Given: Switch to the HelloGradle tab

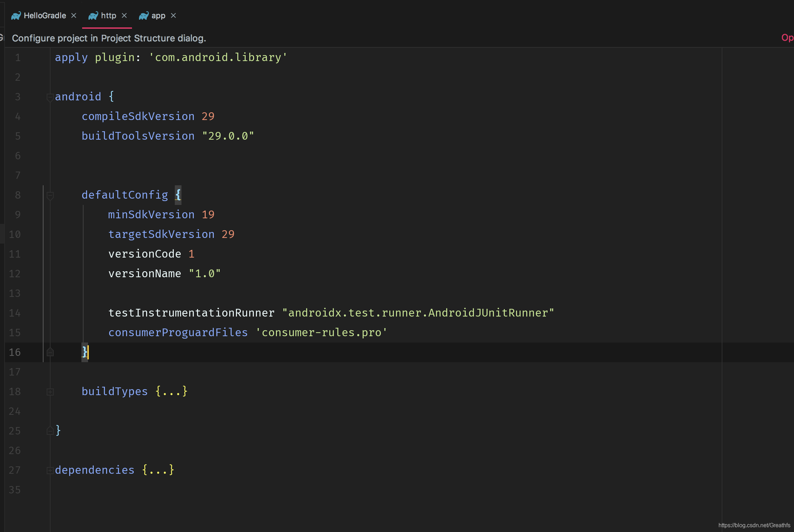Looking at the screenshot, I should point(45,16).
